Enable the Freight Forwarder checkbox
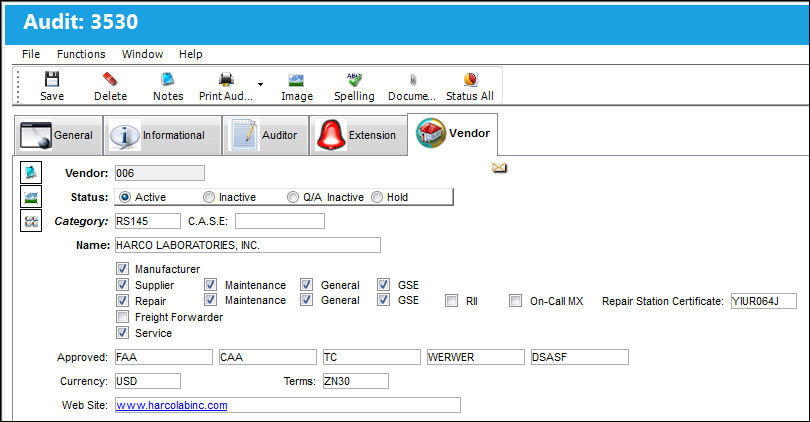Viewport: 810px width, 422px height. coord(122,316)
